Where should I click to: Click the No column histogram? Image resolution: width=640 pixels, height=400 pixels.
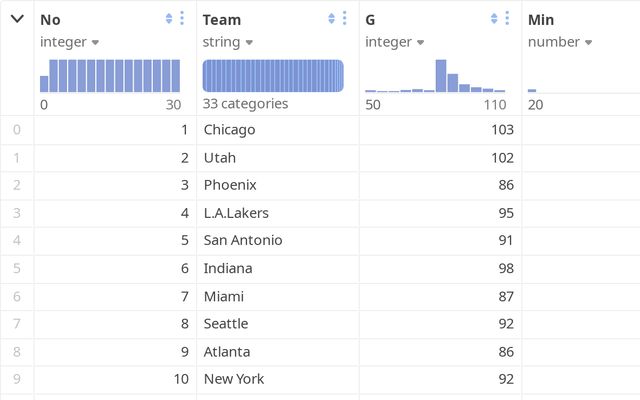point(110,76)
